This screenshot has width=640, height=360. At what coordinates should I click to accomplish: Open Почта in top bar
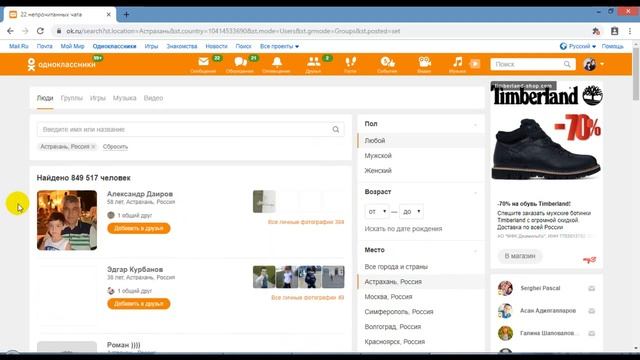[44, 47]
